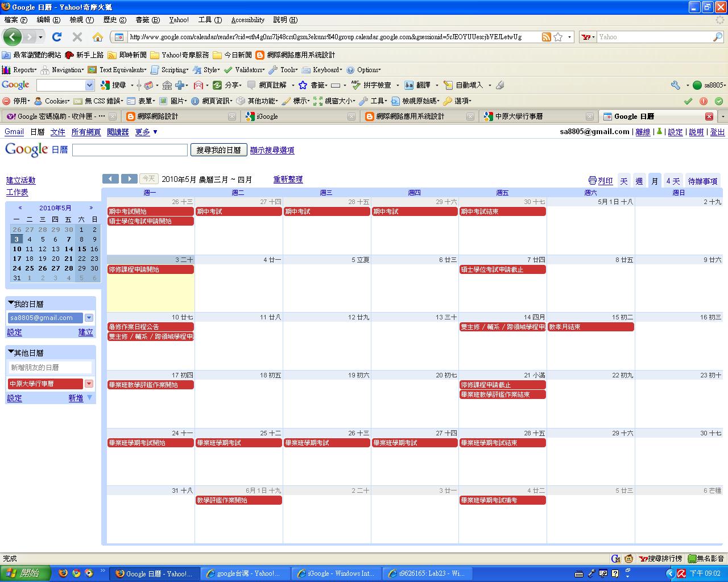The width and height of the screenshot is (728, 582).
Task: Switch to 週 week view
Action: [639, 181]
